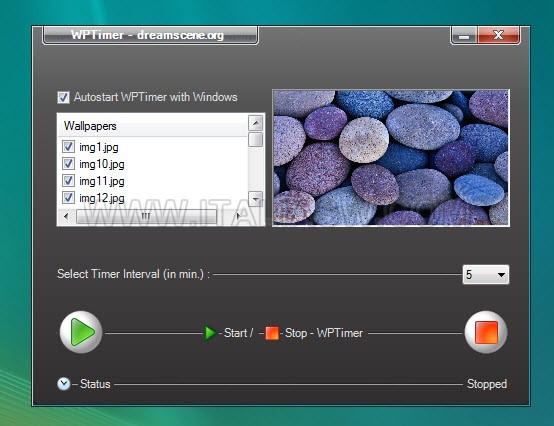Select the img10.jpg file name
Screen dimensions: 554x426
pos(102,164)
